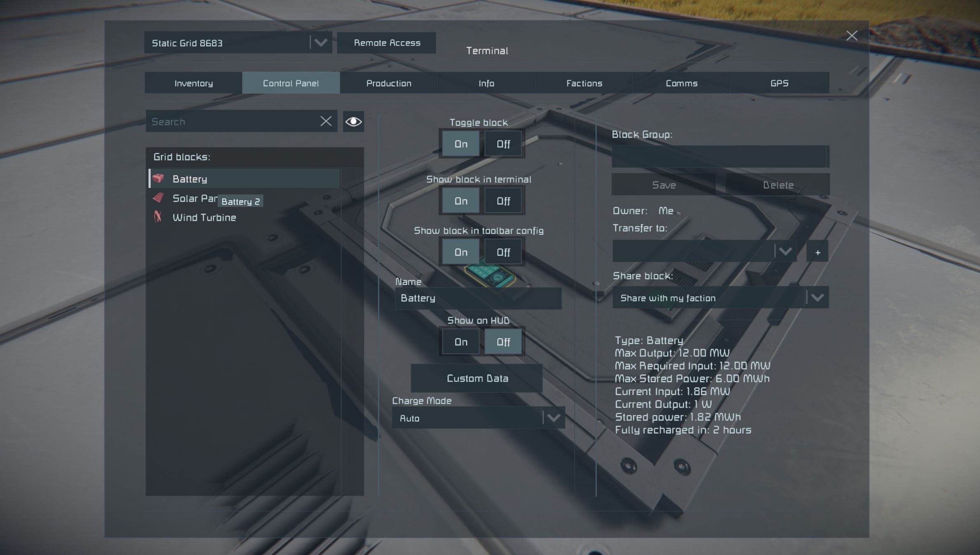
Task: Click the block Name input field
Action: [478, 298]
